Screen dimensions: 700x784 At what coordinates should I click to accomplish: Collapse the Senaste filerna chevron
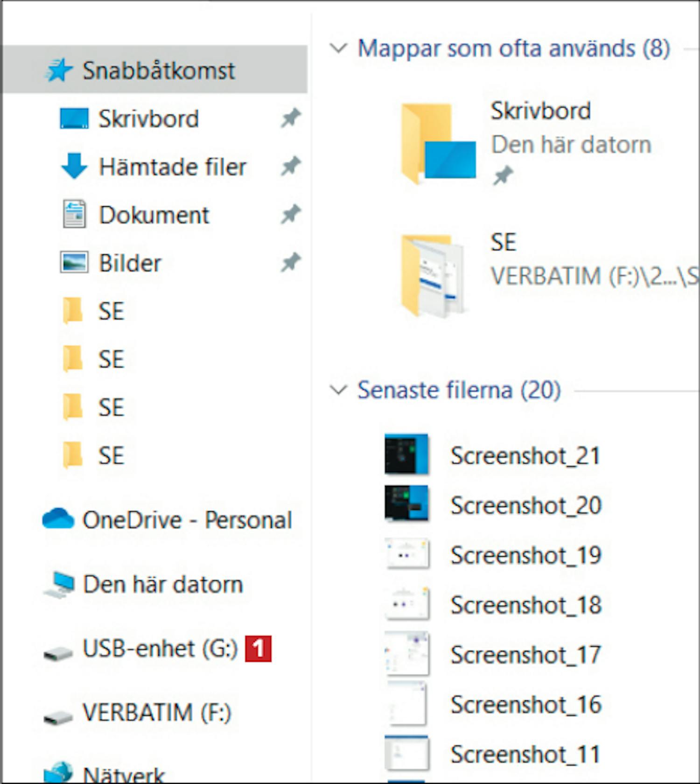(338, 390)
